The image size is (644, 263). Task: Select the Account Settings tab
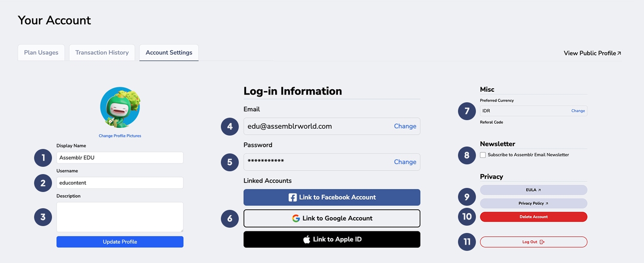[x=169, y=53]
